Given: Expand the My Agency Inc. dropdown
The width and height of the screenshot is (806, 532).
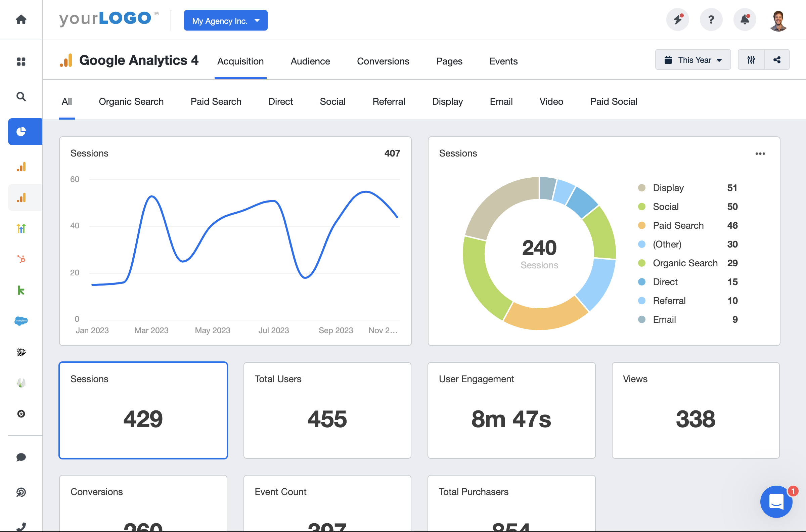Looking at the screenshot, I should (225, 20).
